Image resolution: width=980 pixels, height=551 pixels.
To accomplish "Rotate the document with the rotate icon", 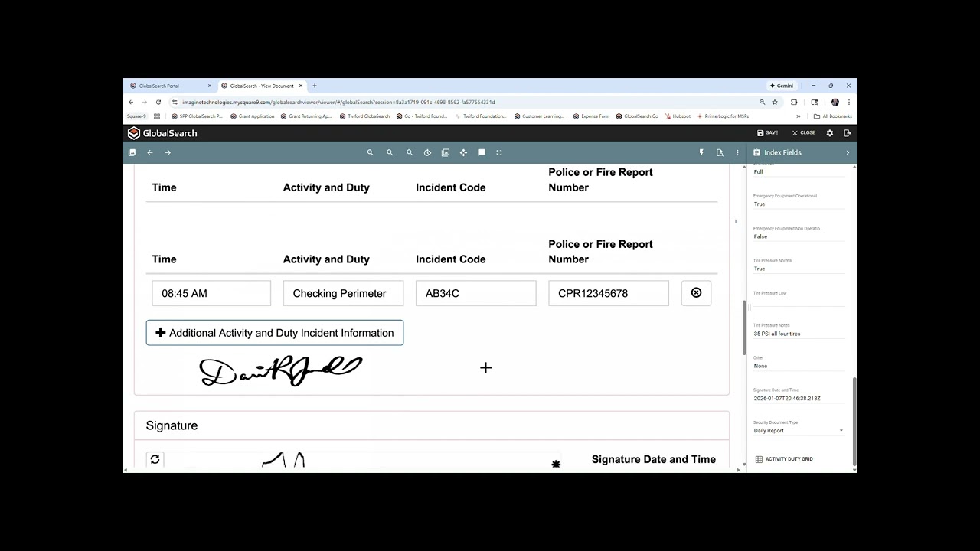I will tap(427, 152).
